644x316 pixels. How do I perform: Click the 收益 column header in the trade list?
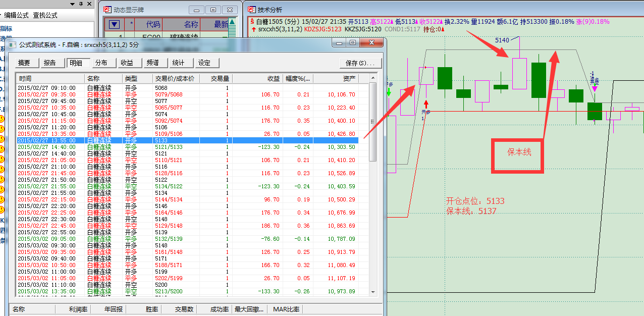click(x=257, y=79)
